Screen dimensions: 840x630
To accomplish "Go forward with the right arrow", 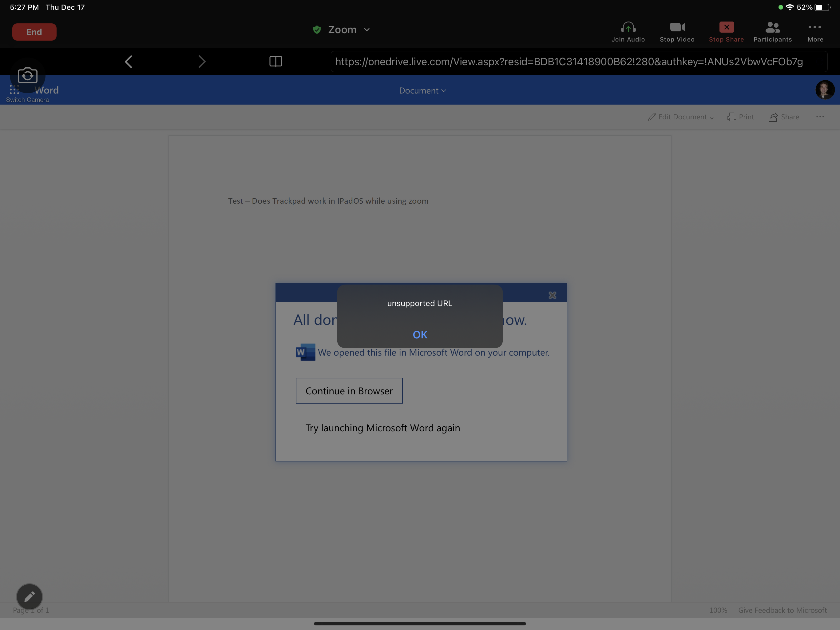I will tap(202, 62).
